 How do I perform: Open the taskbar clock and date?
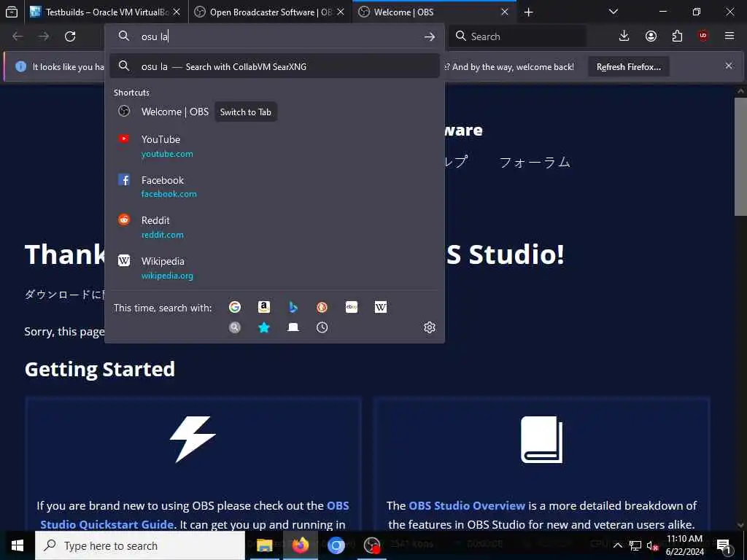pos(684,545)
